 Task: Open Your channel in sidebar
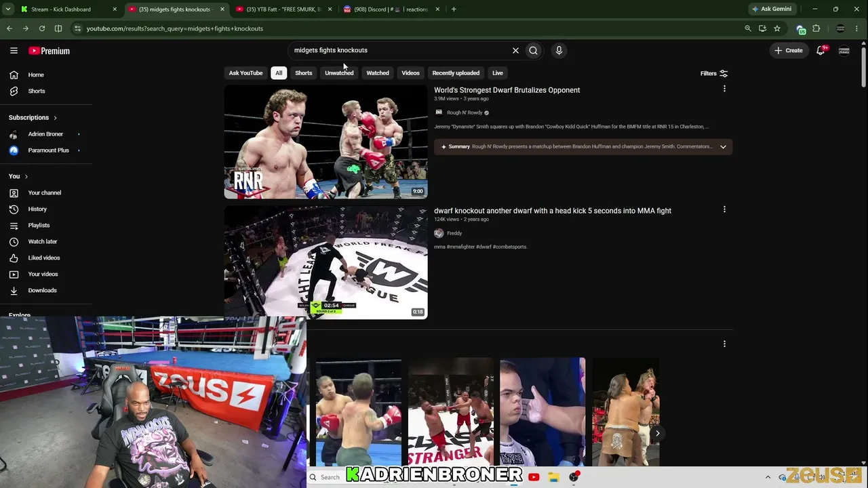tap(46, 192)
